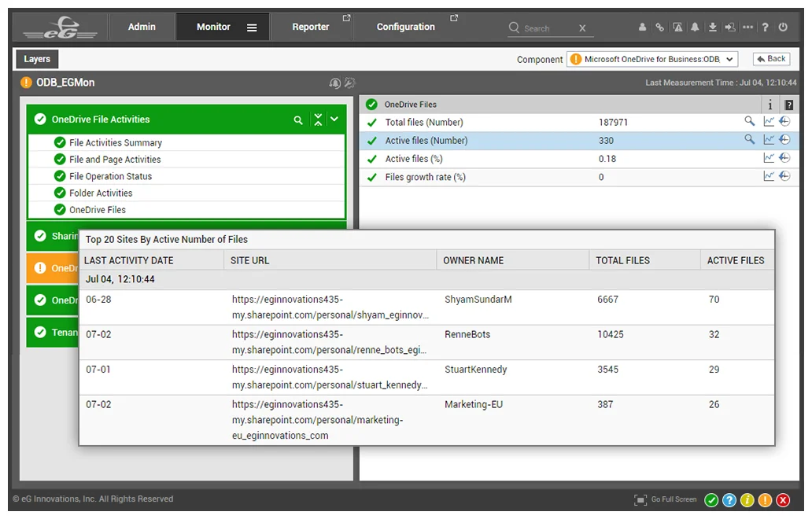Collapse all with the double-arrow icon in File Activities header

point(318,120)
